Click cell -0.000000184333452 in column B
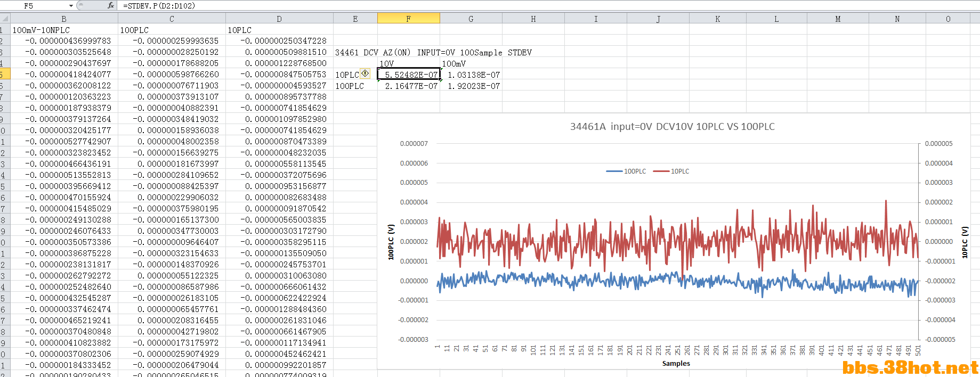This screenshot has width=980, height=377. 64,365
